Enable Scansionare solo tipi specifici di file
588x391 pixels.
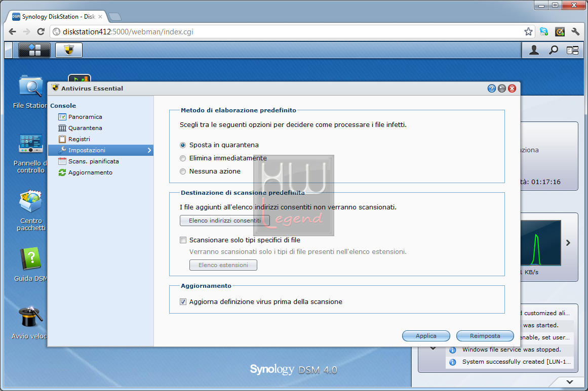pyautogui.click(x=183, y=240)
